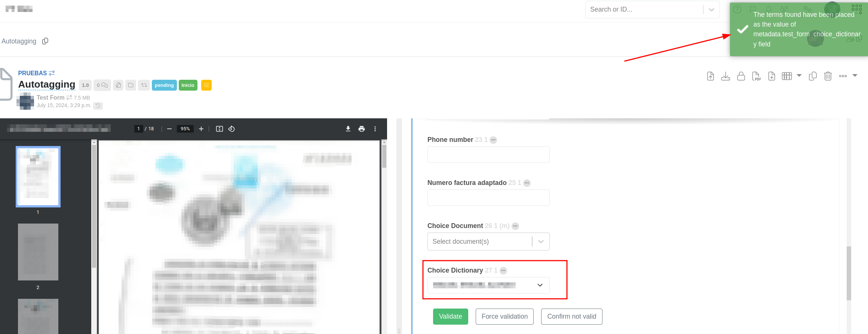Download the PDF from viewer toolbar
This screenshot has height=334, width=868.
click(x=348, y=129)
